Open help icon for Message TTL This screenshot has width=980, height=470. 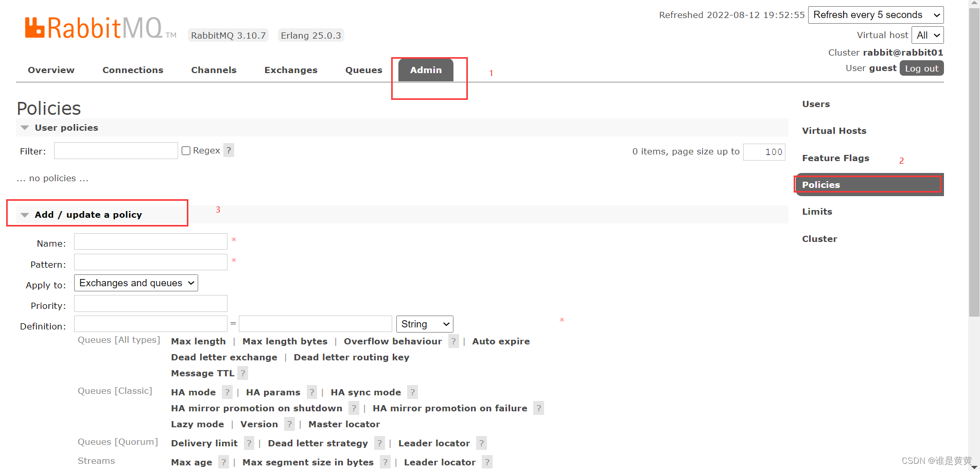pyautogui.click(x=243, y=373)
